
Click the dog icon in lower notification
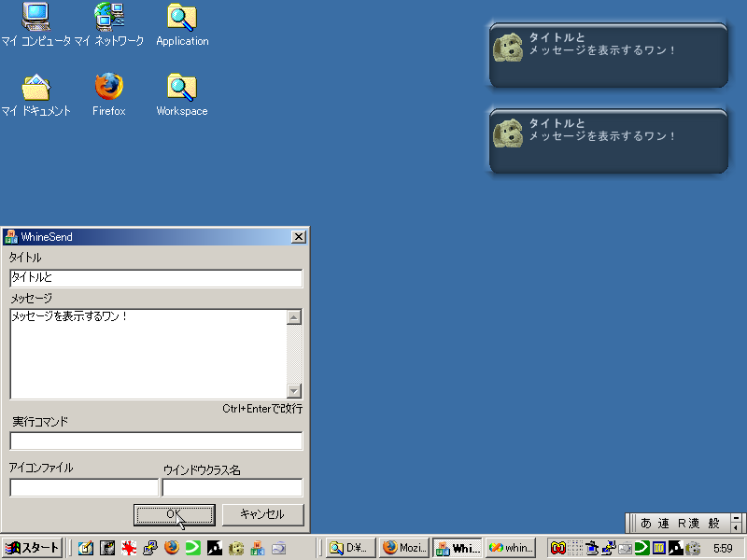[x=508, y=133]
